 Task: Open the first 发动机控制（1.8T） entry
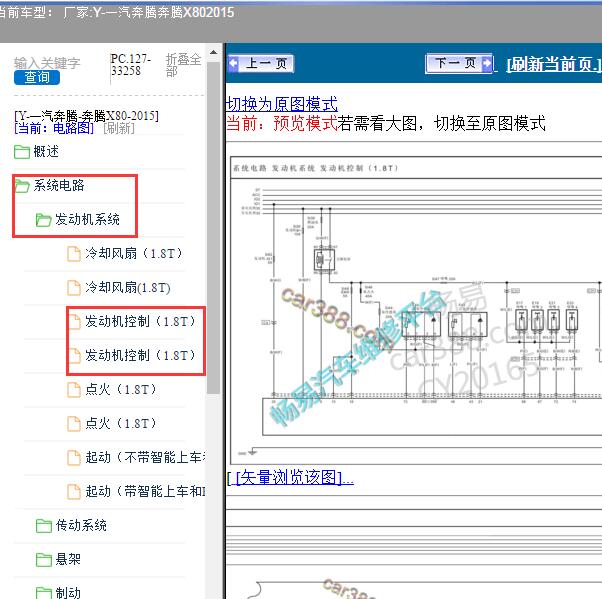pos(140,321)
